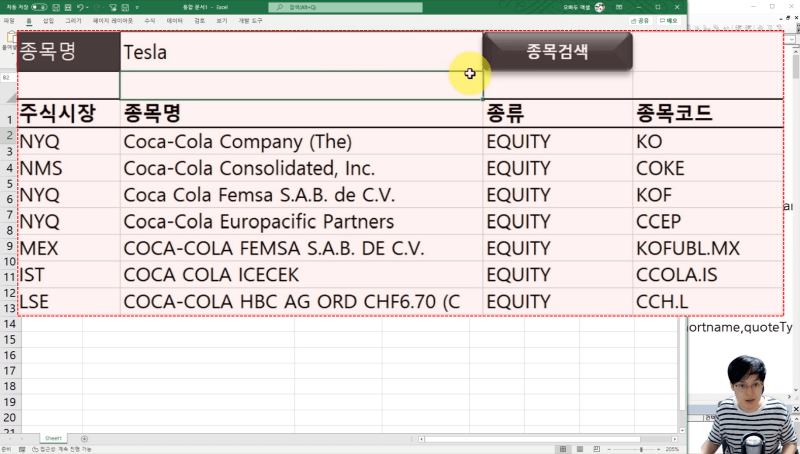Click the 205% zoom level text
Image resolution: width=800 pixels, height=454 pixels.
pos(672,449)
